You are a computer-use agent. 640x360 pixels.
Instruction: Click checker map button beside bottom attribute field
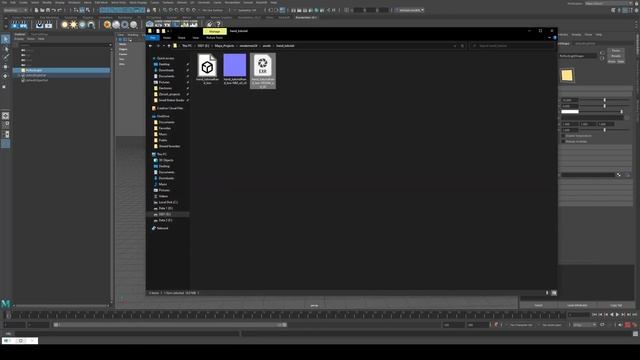[x=619, y=175]
